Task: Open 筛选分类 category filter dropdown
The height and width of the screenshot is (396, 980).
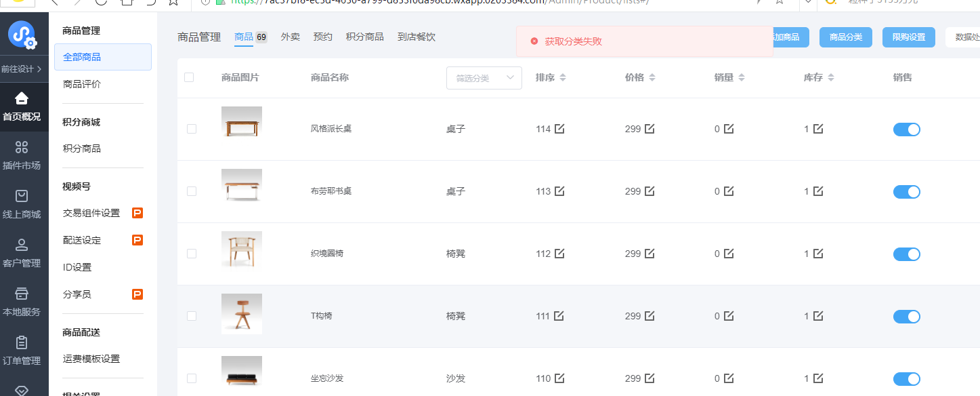Action: [484, 78]
